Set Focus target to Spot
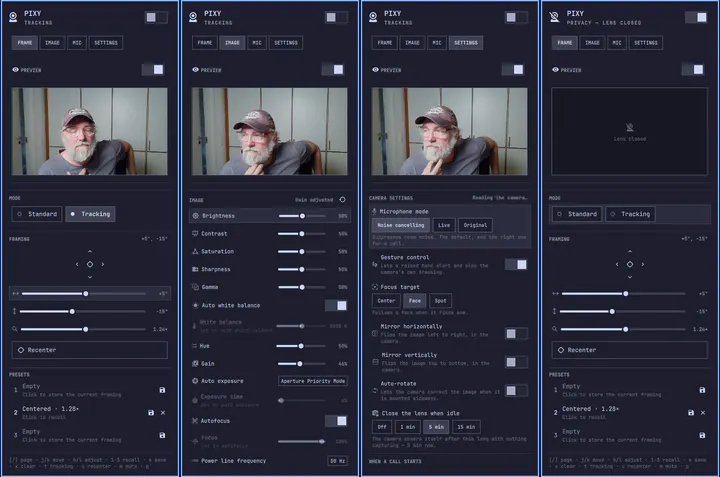The height and width of the screenshot is (477, 720). pos(441,301)
